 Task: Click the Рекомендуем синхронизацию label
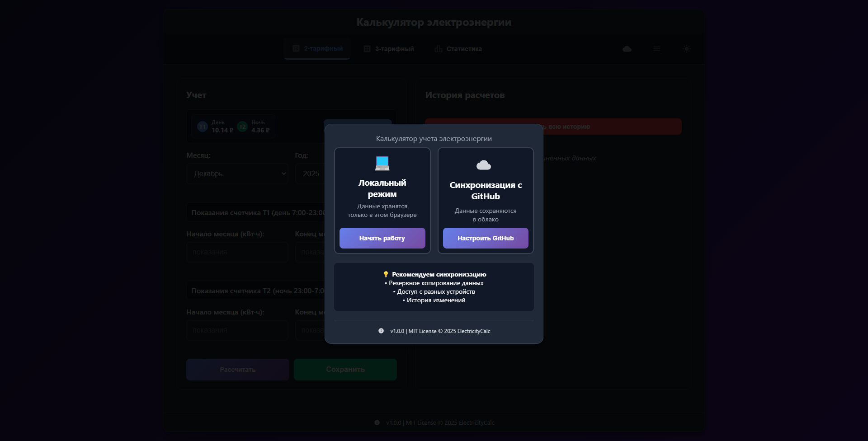click(439, 274)
